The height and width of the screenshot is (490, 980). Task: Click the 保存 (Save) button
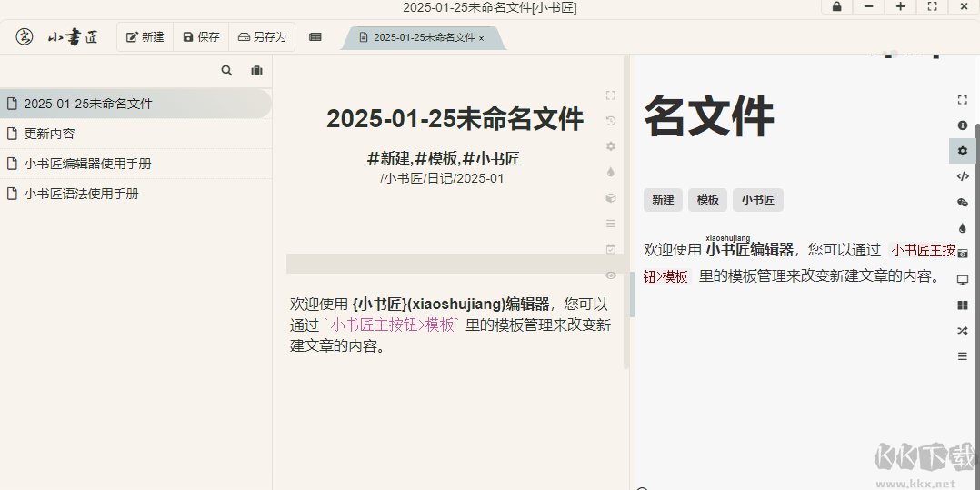click(x=201, y=37)
